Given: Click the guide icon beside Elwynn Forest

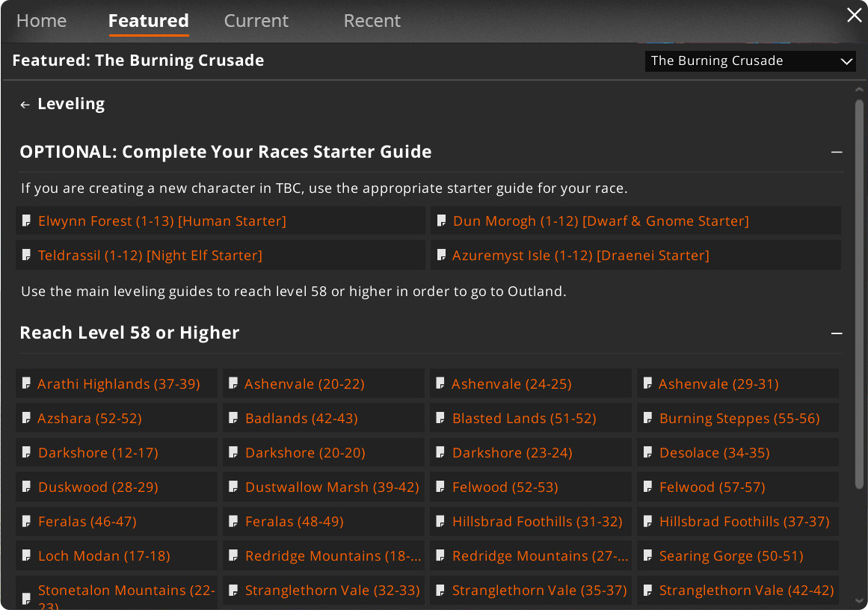Looking at the screenshot, I should (x=28, y=221).
